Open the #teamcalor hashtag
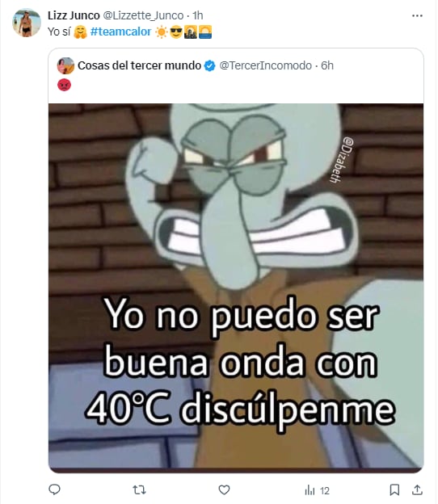 121,31
